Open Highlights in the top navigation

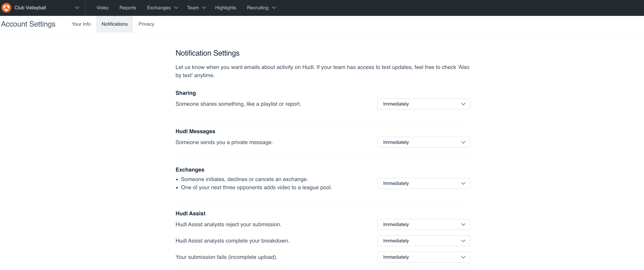click(225, 8)
